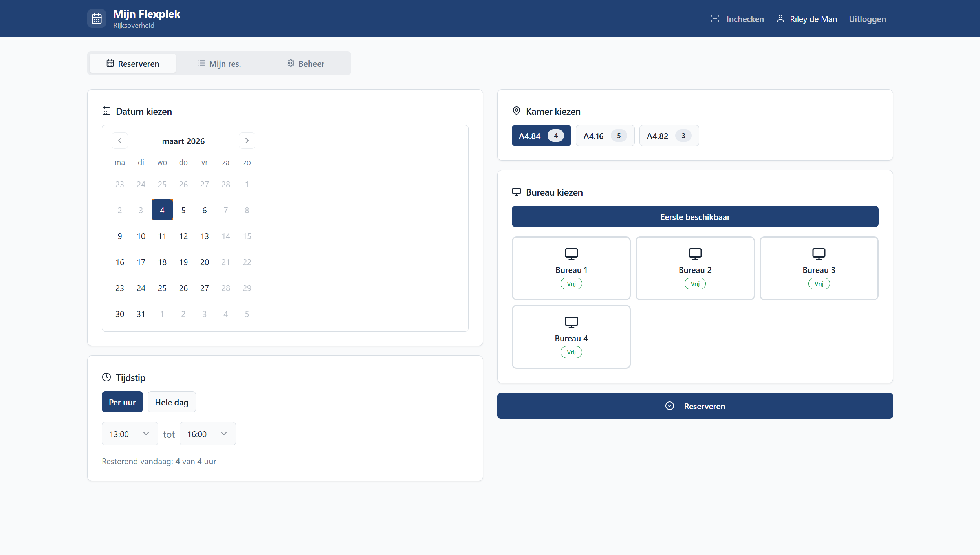Click the Inchecken scan icon
The height and width of the screenshot is (555, 980).
(714, 19)
